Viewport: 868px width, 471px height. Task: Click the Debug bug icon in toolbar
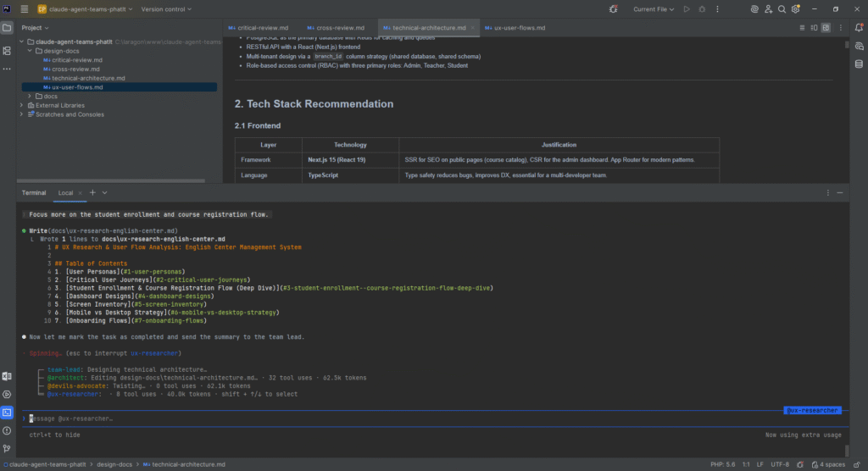[701, 8]
